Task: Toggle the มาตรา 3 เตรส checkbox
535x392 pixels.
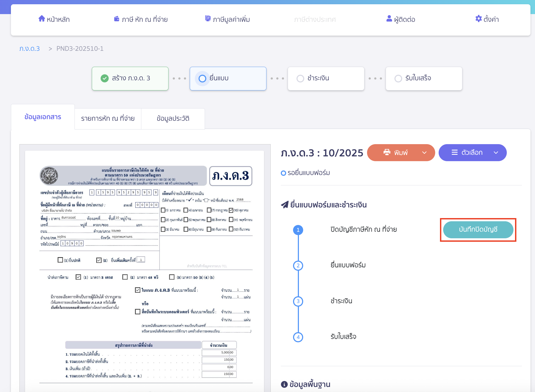Action: pos(78,277)
